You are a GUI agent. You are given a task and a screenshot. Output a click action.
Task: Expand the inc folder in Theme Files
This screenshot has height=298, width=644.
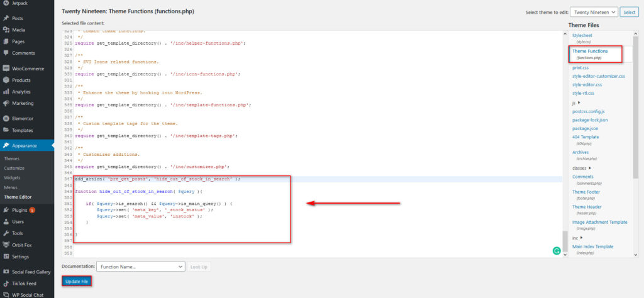580,238
